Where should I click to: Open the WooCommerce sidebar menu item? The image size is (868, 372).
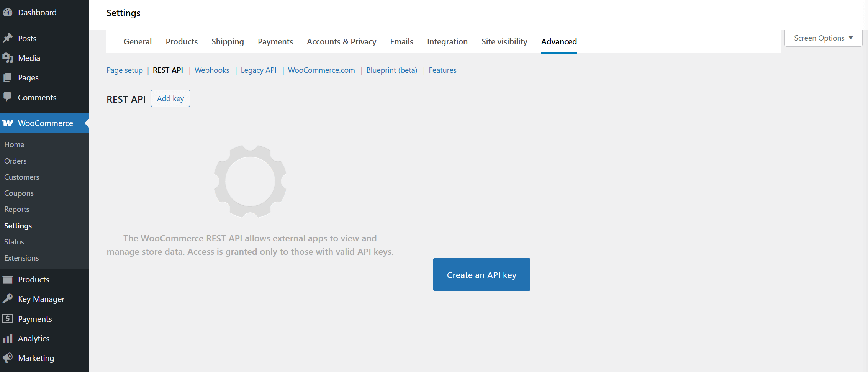click(44, 123)
